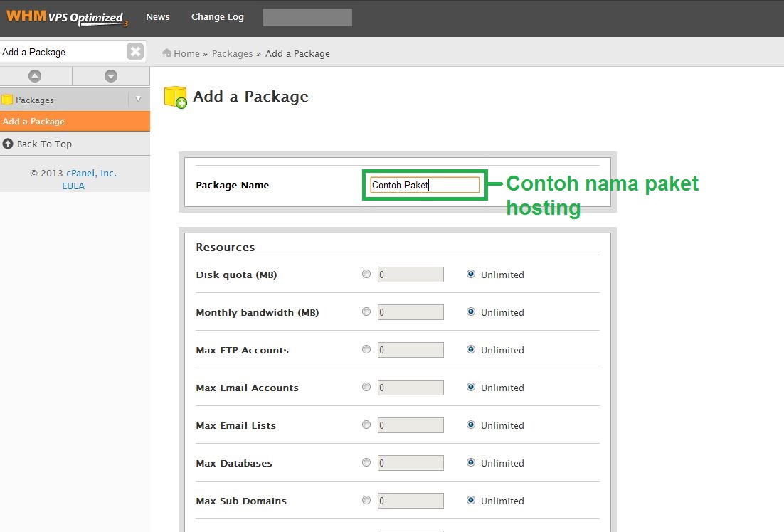Open the News menu item

pos(157,17)
